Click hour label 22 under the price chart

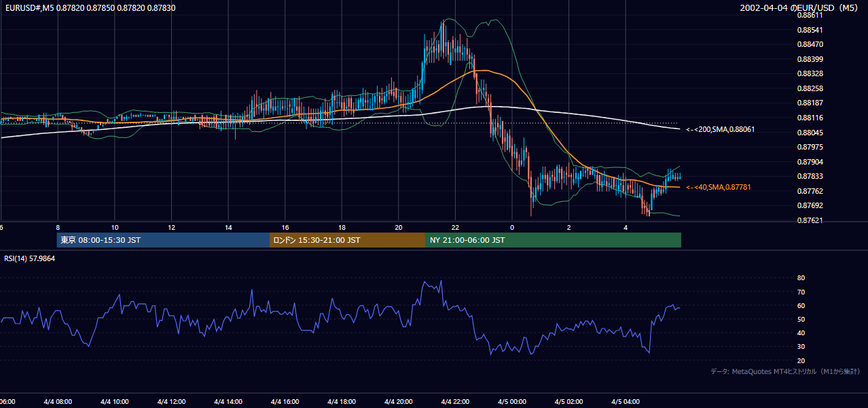[455, 227]
